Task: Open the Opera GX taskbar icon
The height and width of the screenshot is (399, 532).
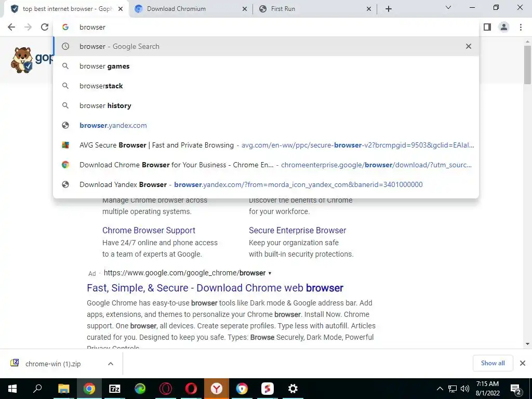Action: pyautogui.click(x=166, y=389)
